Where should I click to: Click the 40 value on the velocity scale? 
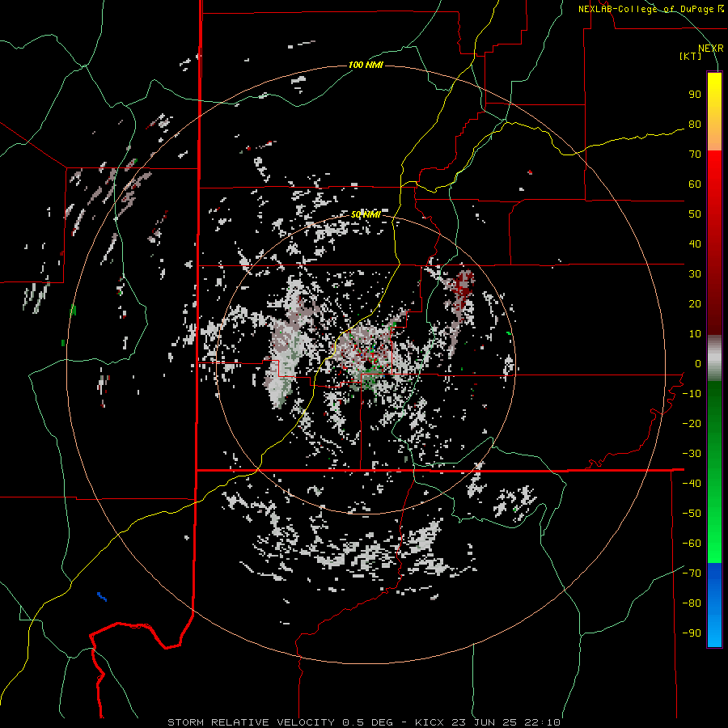click(x=695, y=244)
